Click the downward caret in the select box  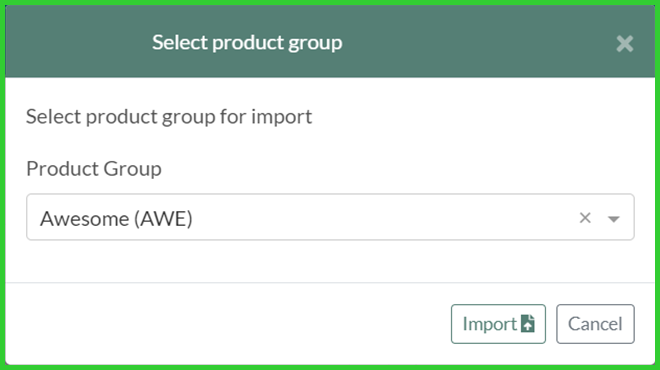click(x=614, y=218)
